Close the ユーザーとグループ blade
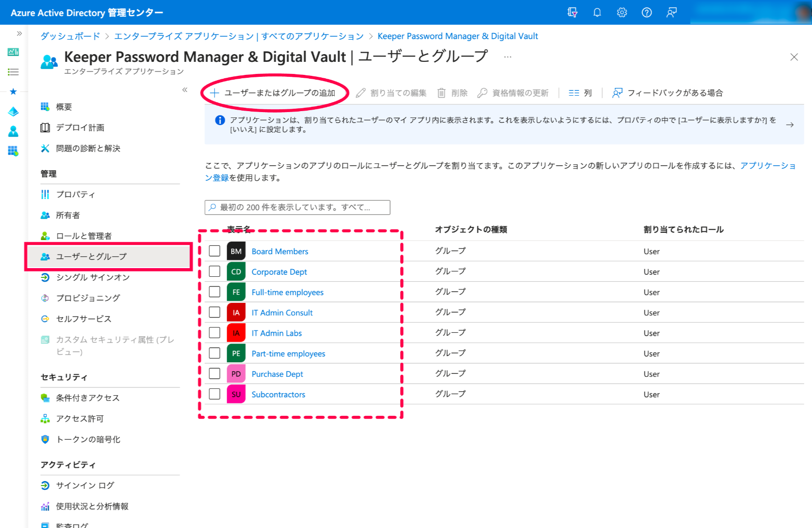Viewport: 812px width, 528px height. (x=794, y=57)
